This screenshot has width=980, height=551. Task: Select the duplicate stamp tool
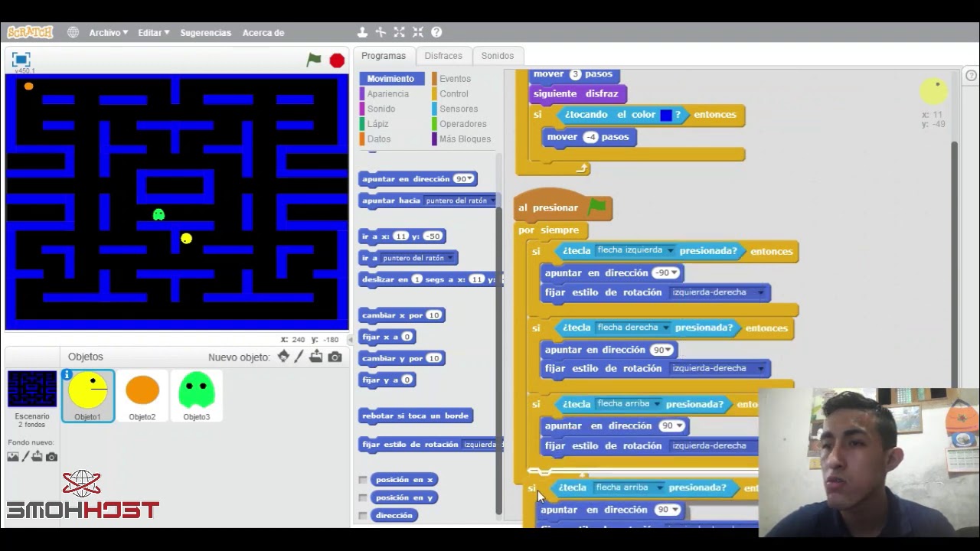point(362,32)
